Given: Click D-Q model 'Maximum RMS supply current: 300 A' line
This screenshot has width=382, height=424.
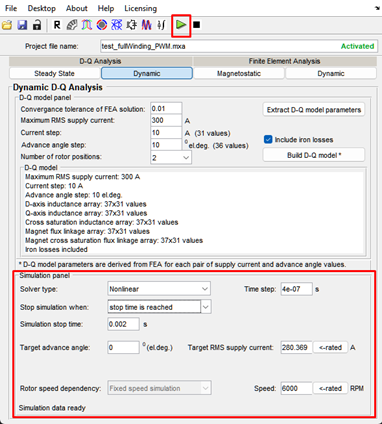Looking at the screenshot, I should coord(83,177).
